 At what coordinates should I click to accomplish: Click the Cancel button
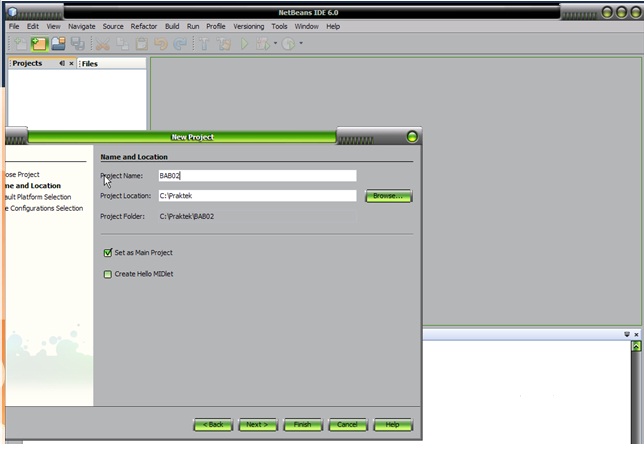click(347, 424)
